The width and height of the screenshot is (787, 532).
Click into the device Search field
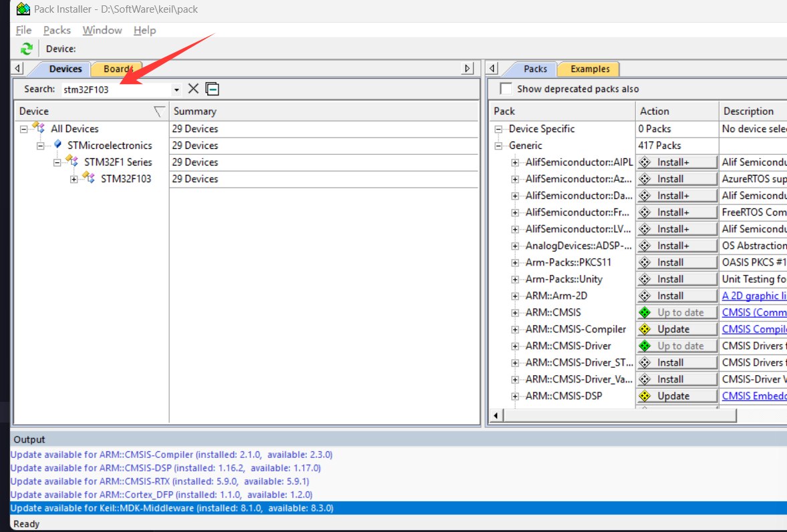(116, 89)
